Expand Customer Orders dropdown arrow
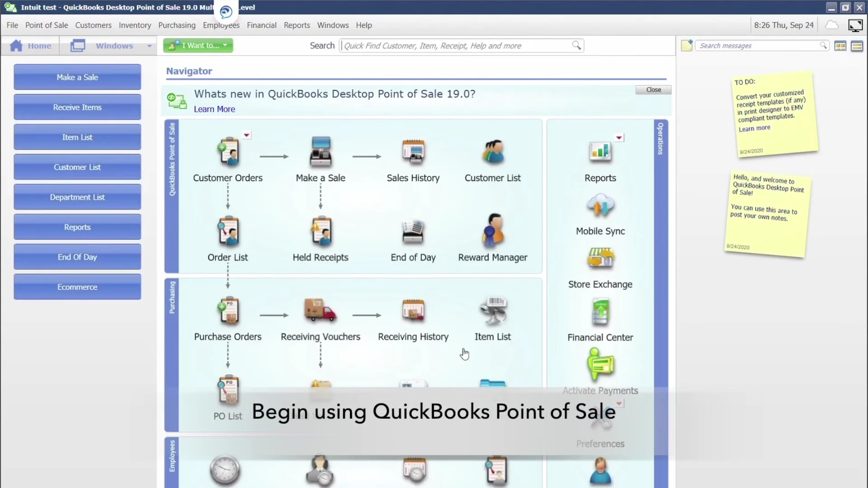Viewport: 868px width, 488px height. (246, 135)
